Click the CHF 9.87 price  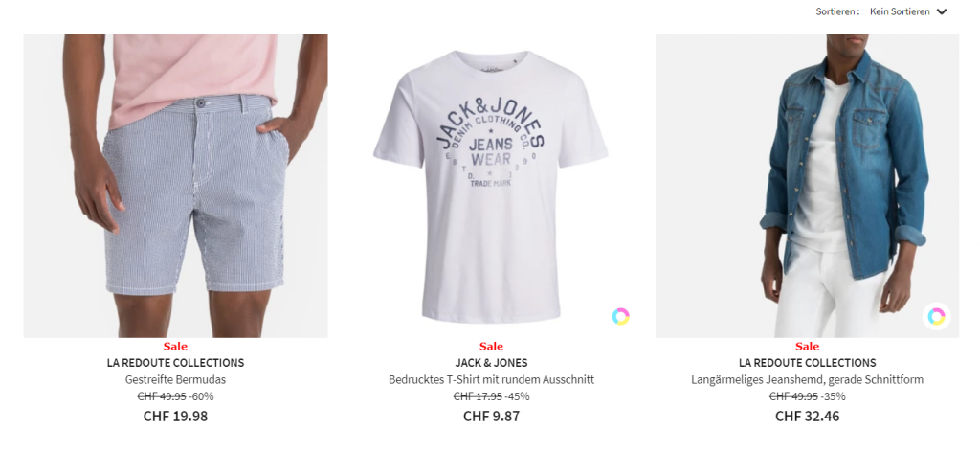pyautogui.click(x=491, y=416)
